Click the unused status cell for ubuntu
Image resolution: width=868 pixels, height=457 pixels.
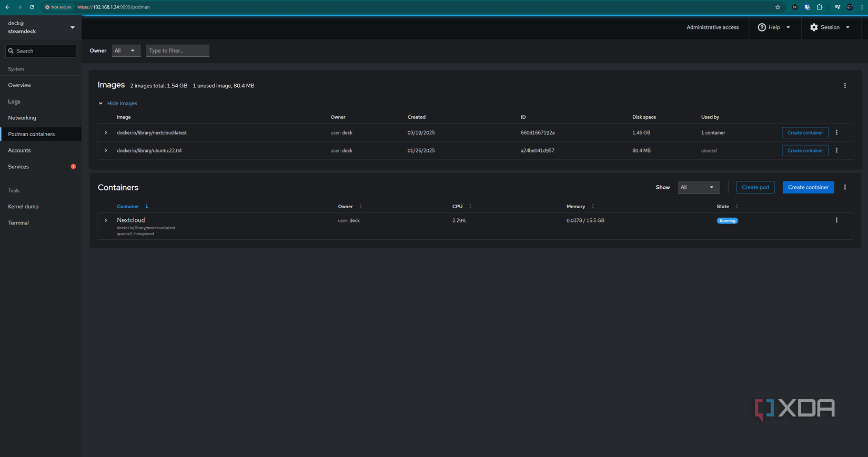coord(709,150)
